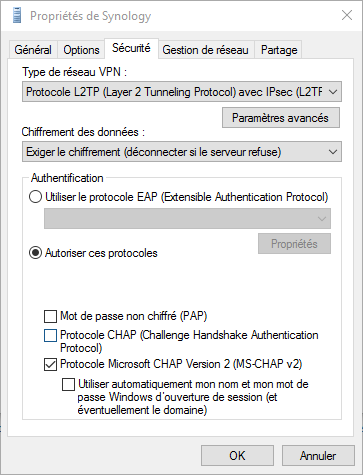Click the greyed Propriétés button

294,244
